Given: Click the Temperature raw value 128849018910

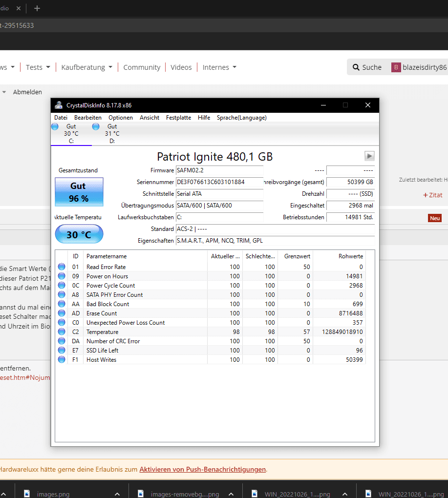Looking at the screenshot, I should [x=342, y=332].
